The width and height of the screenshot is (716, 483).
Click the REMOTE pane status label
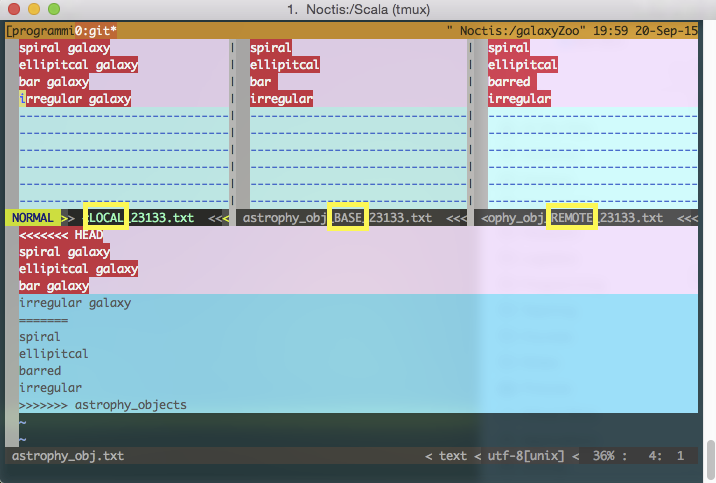click(x=572, y=217)
